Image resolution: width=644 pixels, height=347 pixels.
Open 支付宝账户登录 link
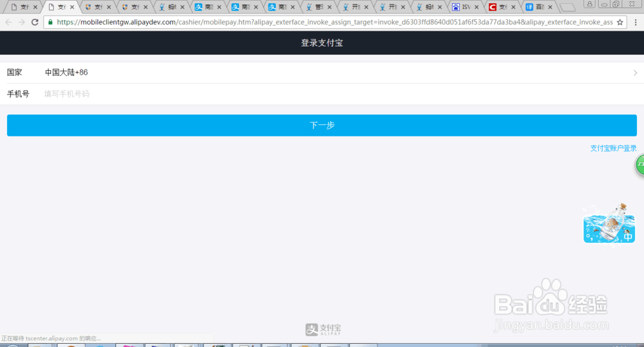point(613,148)
